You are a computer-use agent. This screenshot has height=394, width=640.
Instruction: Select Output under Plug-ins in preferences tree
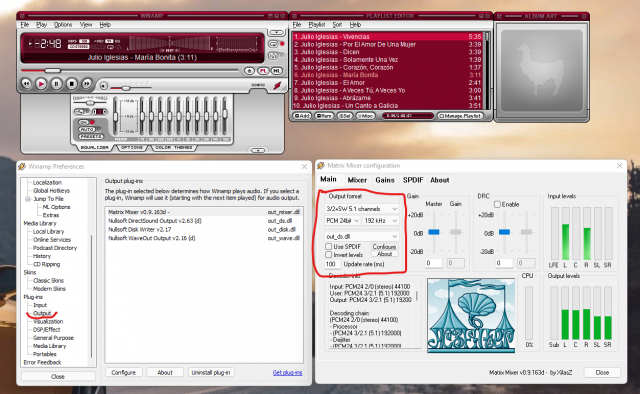tap(42, 313)
